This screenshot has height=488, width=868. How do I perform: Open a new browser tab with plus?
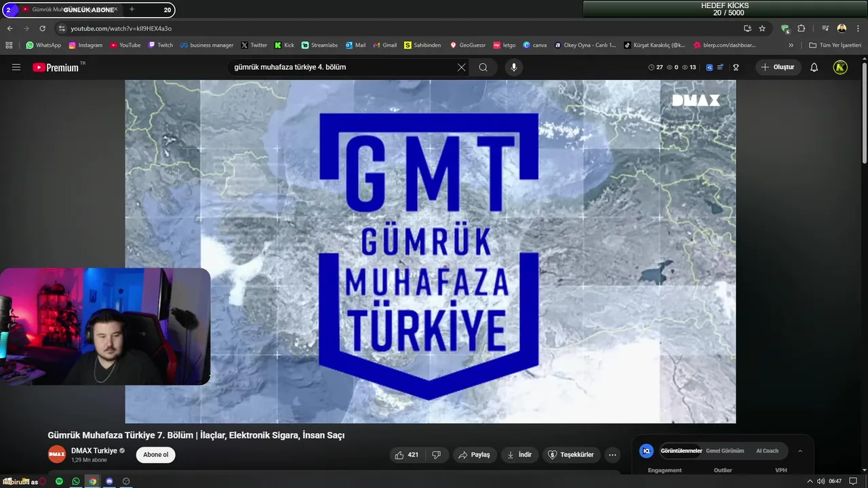[132, 9]
